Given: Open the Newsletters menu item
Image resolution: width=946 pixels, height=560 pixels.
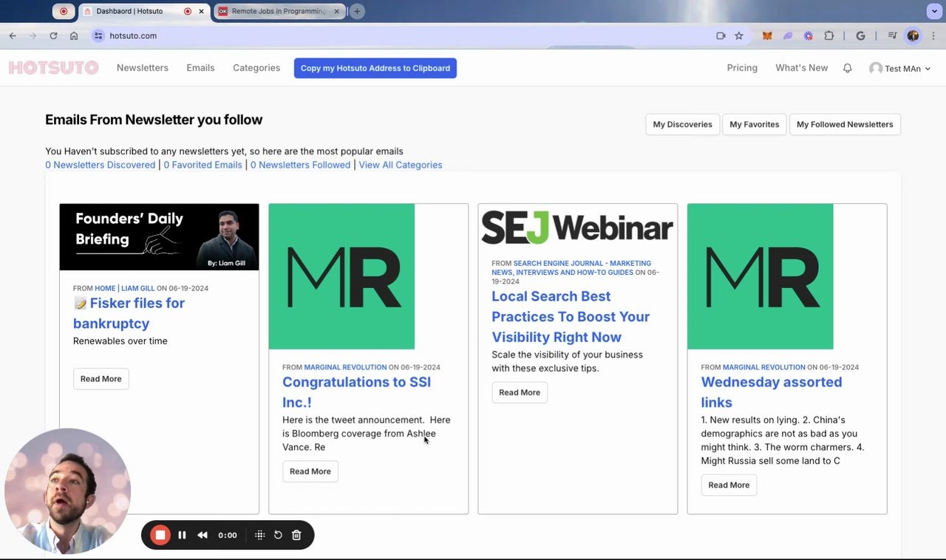Looking at the screenshot, I should pos(143,68).
